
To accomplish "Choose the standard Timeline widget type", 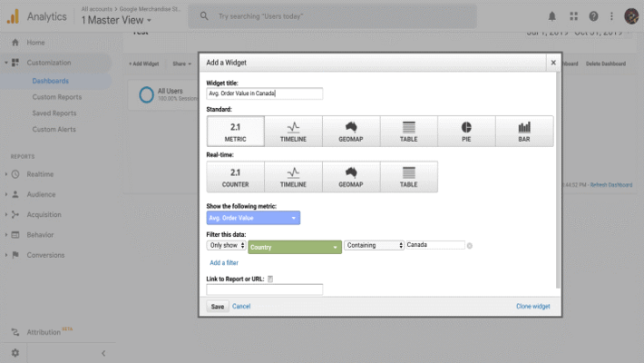I will coord(293,132).
